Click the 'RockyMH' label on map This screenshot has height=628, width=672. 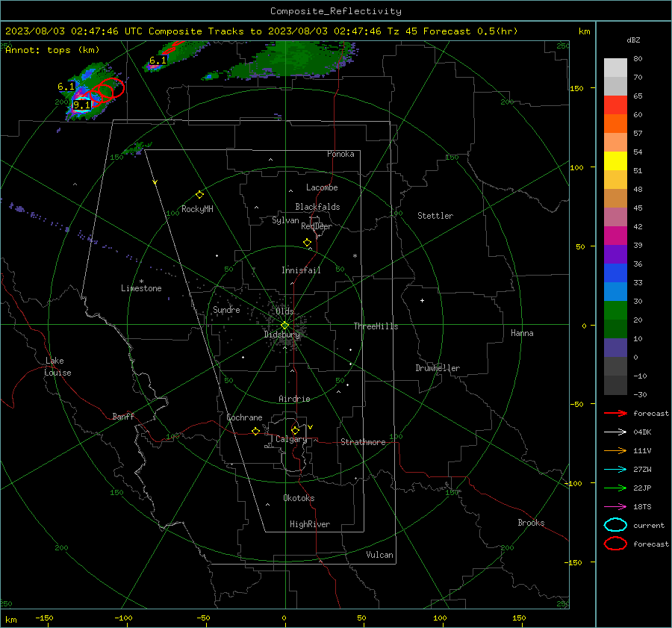[x=197, y=209]
